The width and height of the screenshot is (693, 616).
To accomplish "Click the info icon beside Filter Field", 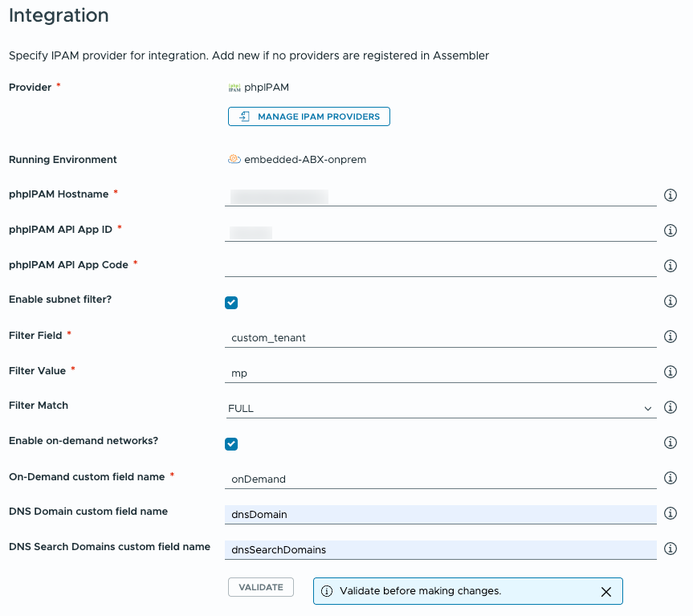I will 671,337.
